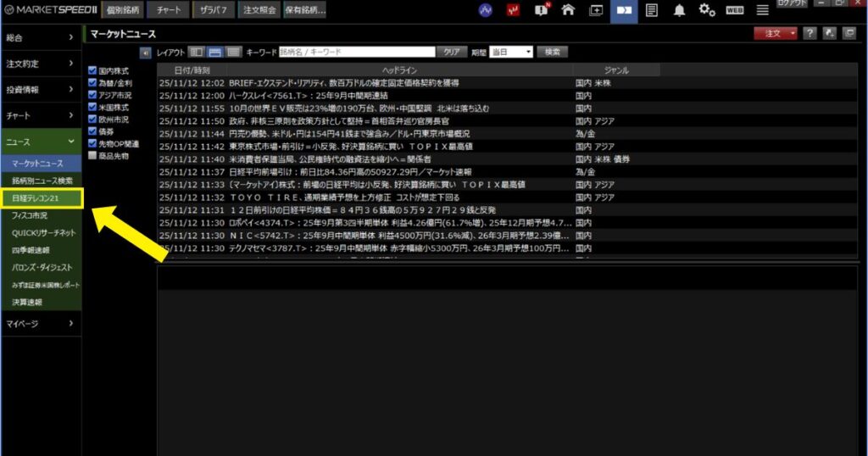Uncheck the 欧州市況 checkbox
Viewport: 868px width, 456px height.
[x=92, y=119]
